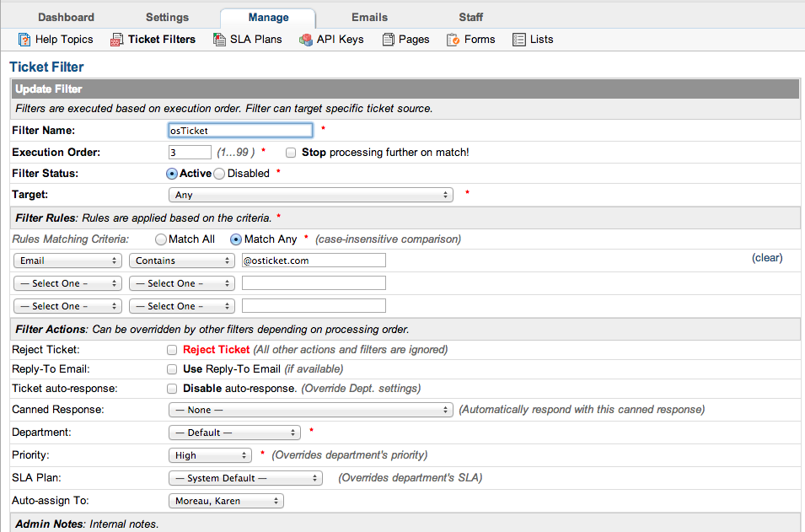Check Disable auto-response checkbox
Viewport: 805px width, 532px height.
point(172,389)
